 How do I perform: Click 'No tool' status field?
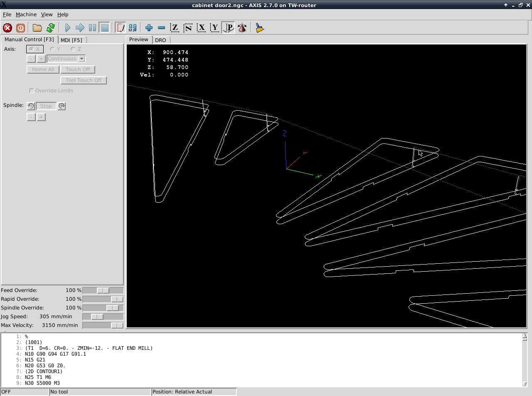(100, 392)
